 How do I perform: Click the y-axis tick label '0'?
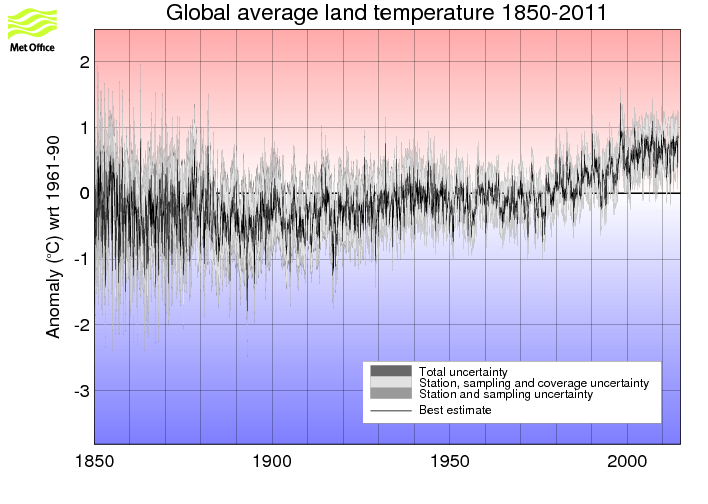point(84,193)
